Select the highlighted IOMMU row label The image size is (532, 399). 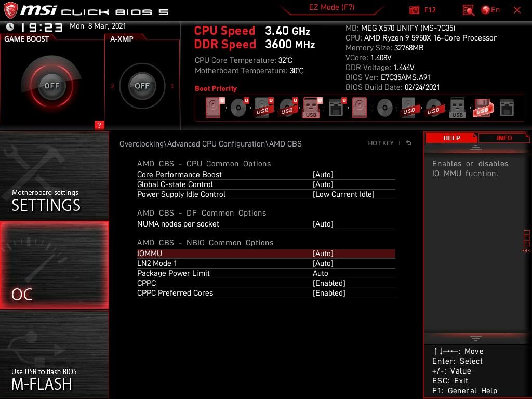(150, 254)
